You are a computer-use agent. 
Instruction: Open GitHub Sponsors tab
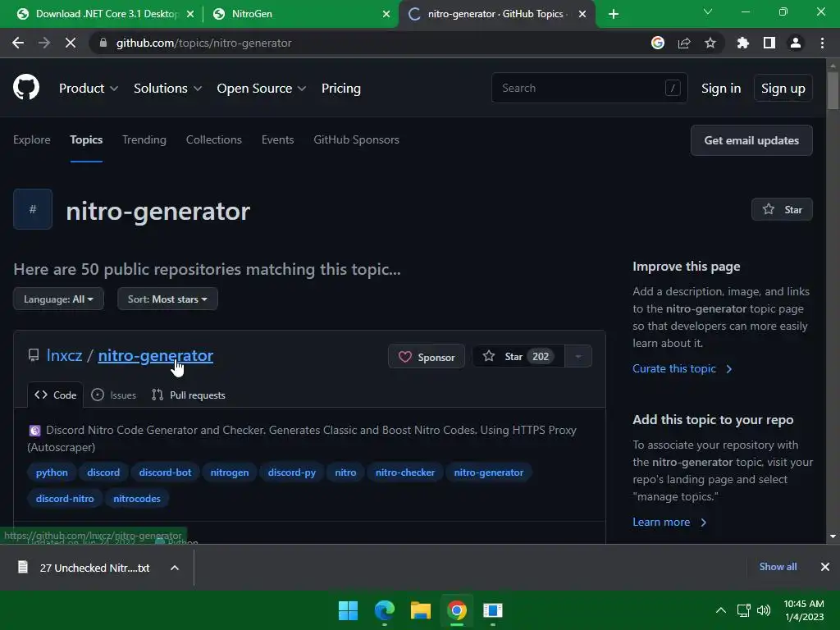tap(356, 139)
